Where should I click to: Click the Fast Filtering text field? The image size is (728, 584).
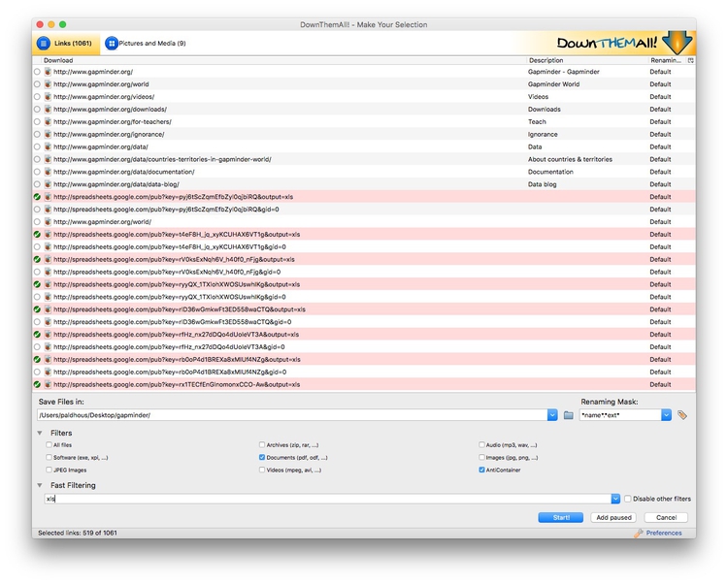pyautogui.click(x=328, y=499)
